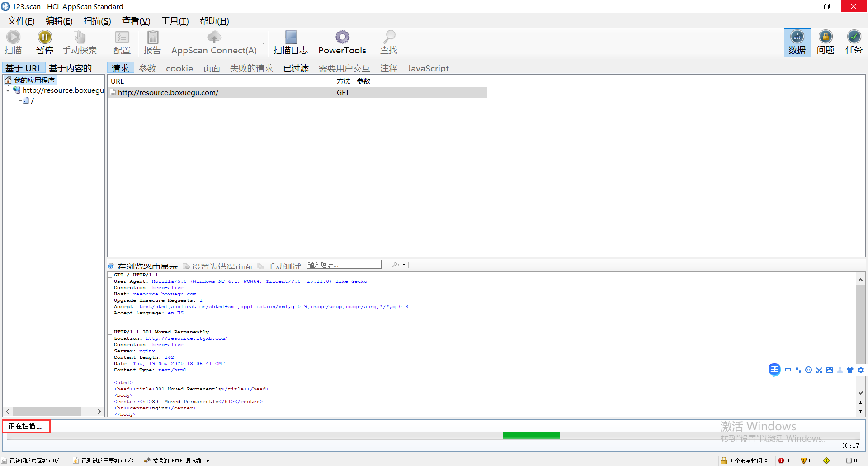Image resolution: width=868 pixels, height=466 pixels.
Task: Switch to the Pages (页面) tab
Action: [x=211, y=68]
